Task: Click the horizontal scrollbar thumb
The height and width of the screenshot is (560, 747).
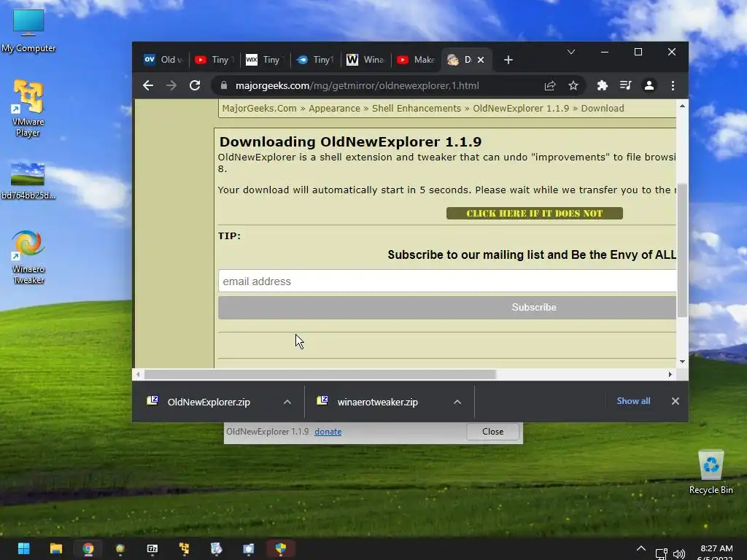Action: (320, 374)
